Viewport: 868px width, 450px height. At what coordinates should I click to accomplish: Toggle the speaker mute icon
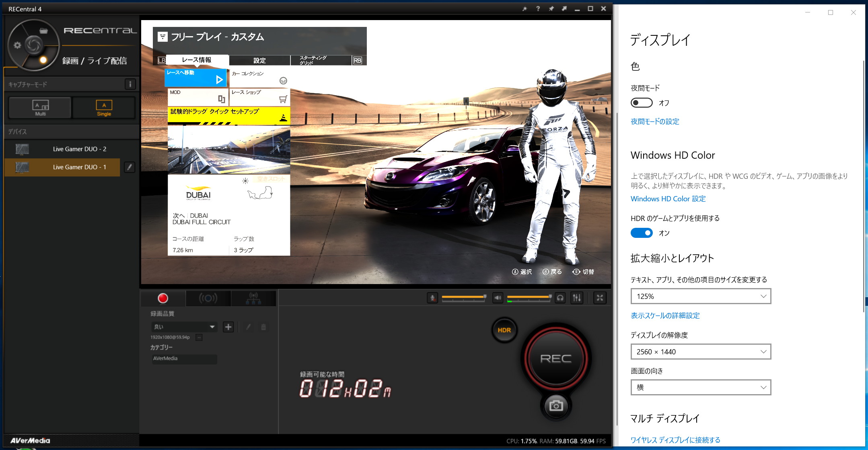click(498, 298)
